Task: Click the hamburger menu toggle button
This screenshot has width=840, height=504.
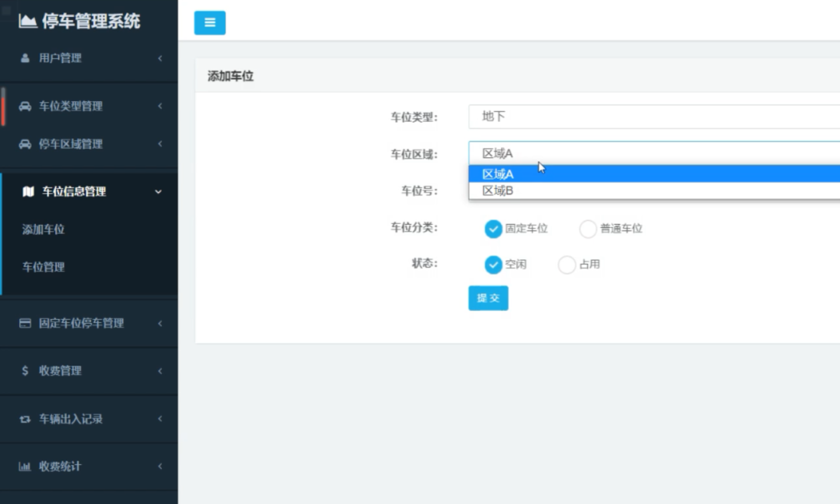Action: [209, 23]
